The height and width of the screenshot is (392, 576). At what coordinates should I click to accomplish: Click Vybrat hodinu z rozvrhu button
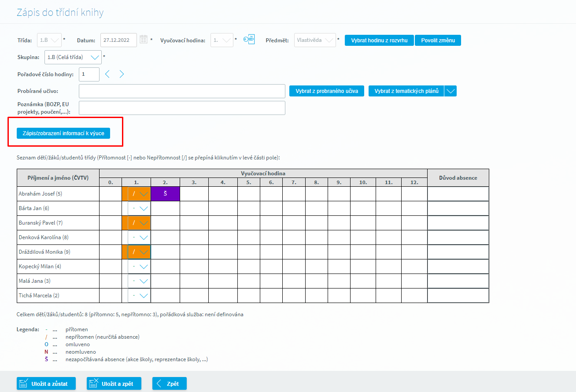[x=379, y=41]
